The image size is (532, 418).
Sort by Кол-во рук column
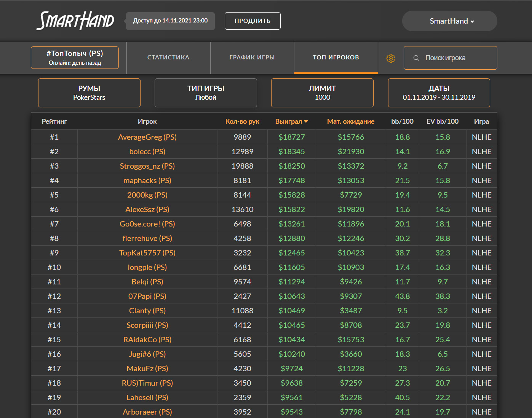point(242,121)
